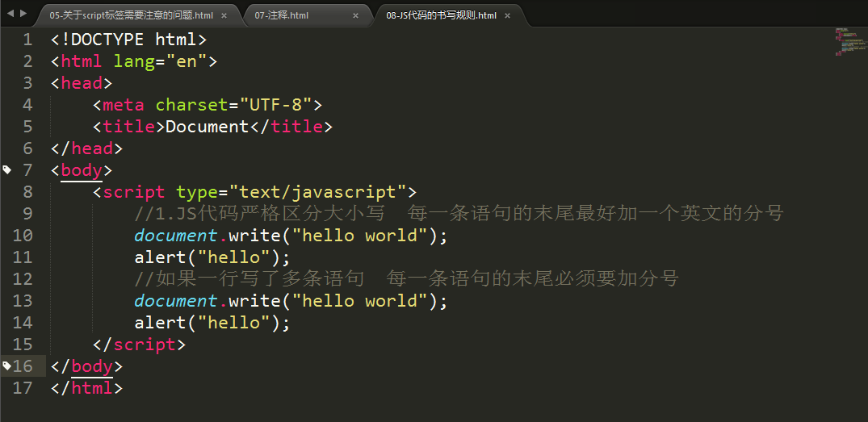Click the word Document in title
Viewport: 868px width, 422px height.
[x=207, y=127]
